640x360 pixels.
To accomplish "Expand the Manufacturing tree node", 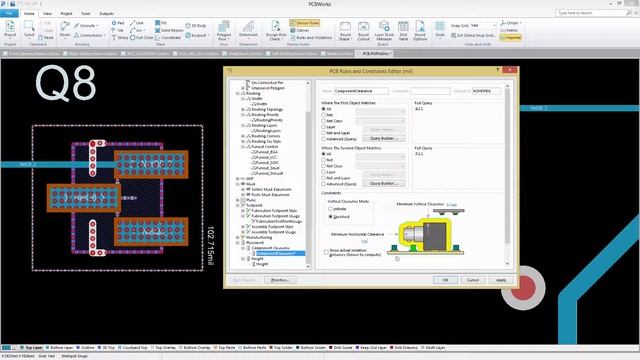I will coord(238,237).
